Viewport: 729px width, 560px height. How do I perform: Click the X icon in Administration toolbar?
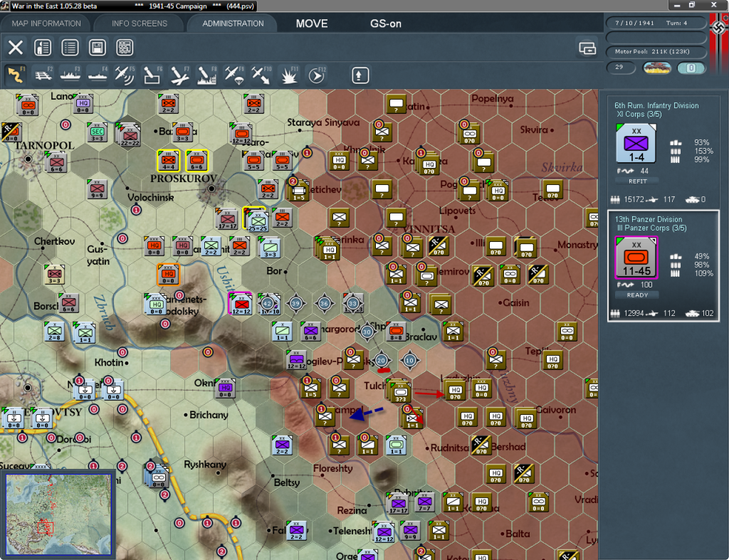16,48
